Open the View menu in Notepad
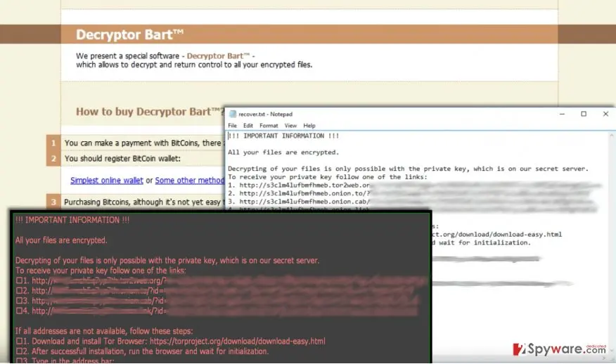 click(290, 126)
